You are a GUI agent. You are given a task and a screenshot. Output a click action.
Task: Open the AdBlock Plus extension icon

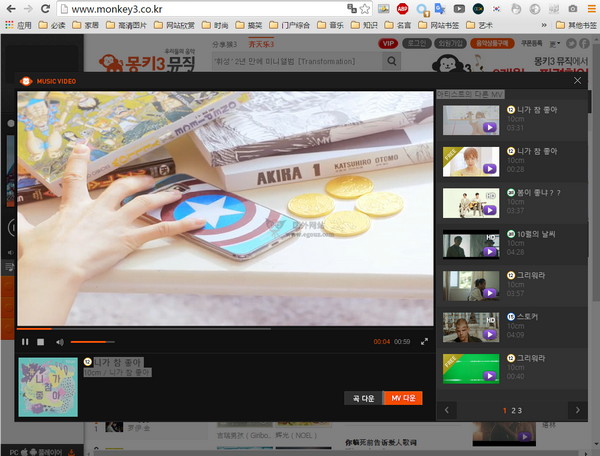[x=402, y=8]
